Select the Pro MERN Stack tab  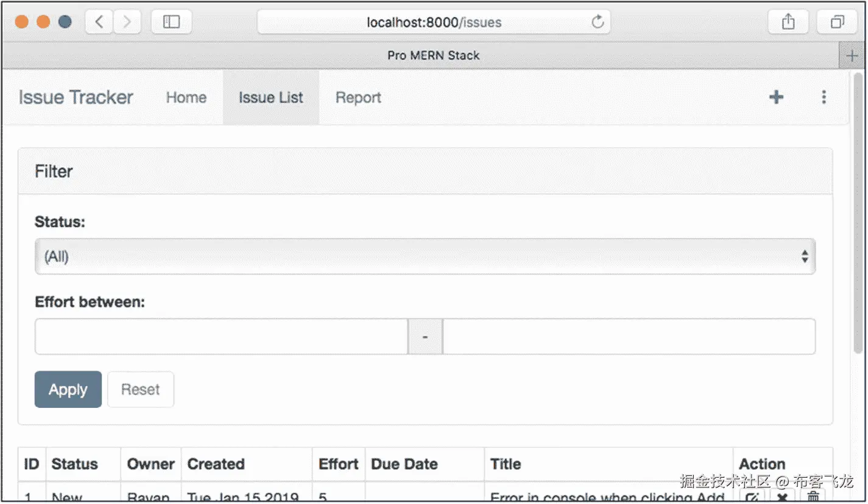434,55
